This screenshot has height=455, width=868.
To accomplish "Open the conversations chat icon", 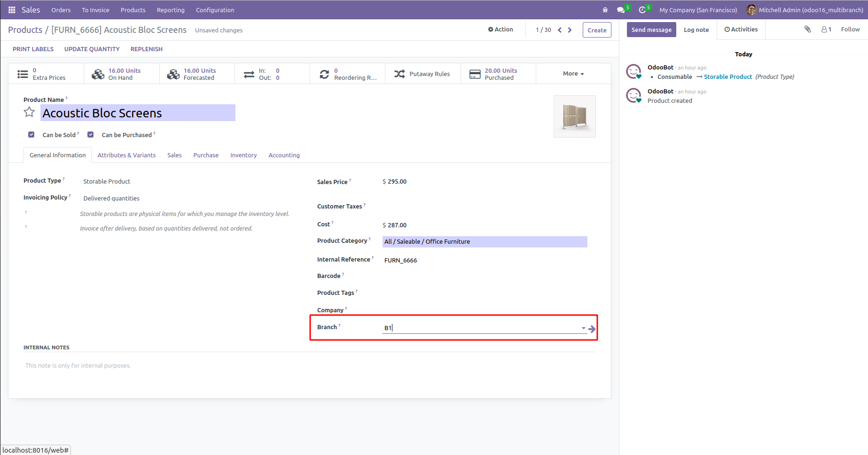I will (621, 10).
